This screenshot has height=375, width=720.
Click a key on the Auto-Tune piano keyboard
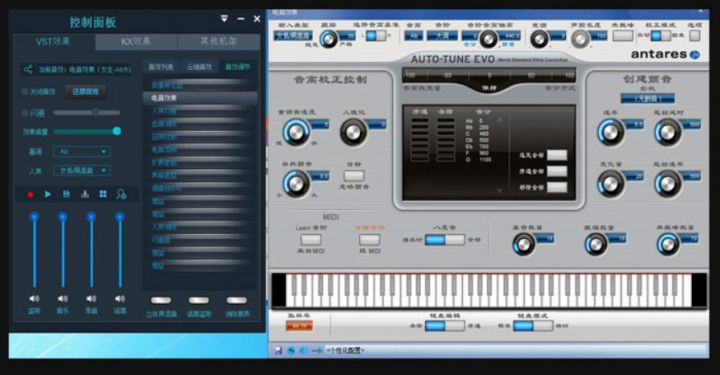pyautogui.click(x=489, y=290)
